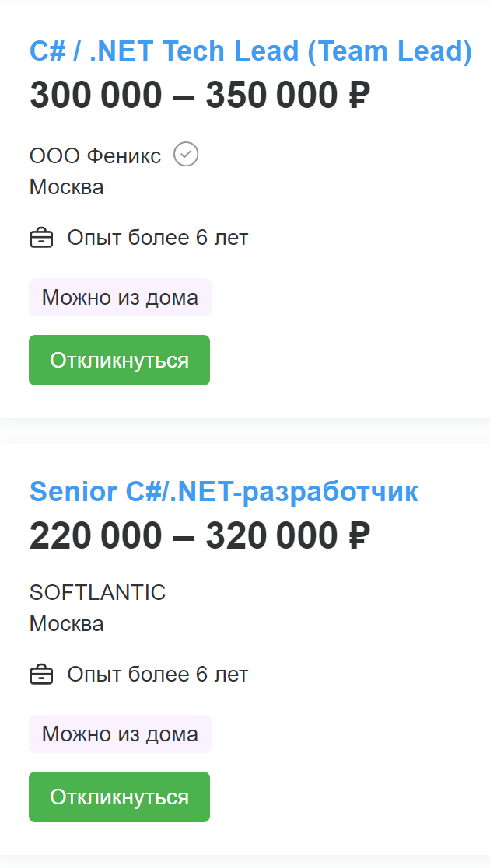Click the verified checkmark beside ООО Феникс
This screenshot has width=490, height=868.
[186, 155]
